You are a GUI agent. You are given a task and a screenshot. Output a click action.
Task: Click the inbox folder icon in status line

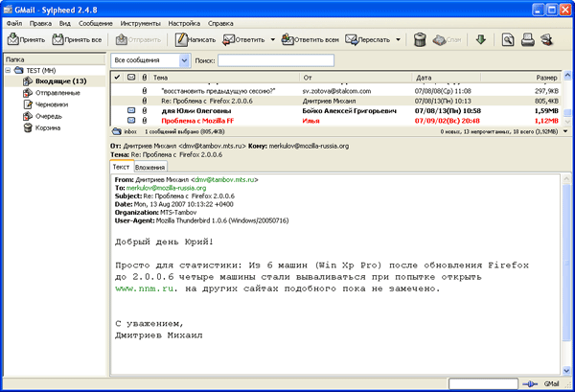click(x=117, y=131)
